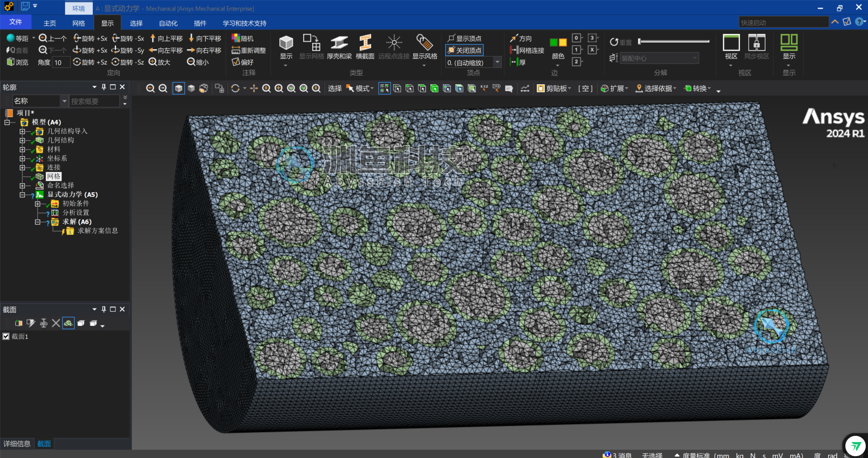Screen dimensions: 868x458
Task: Toggle the pin on the 轮廓 panel
Action: click(104, 87)
